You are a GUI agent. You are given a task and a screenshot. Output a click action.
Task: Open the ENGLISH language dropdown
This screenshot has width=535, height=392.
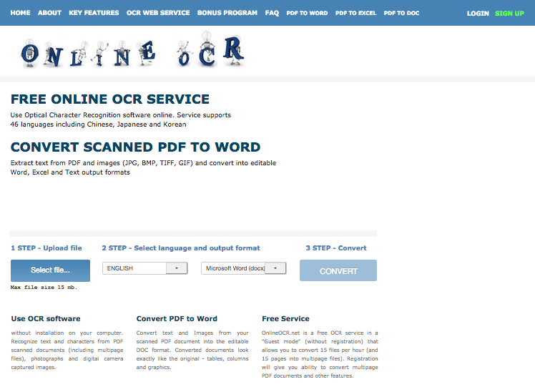pyautogui.click(x=144, y=268)
